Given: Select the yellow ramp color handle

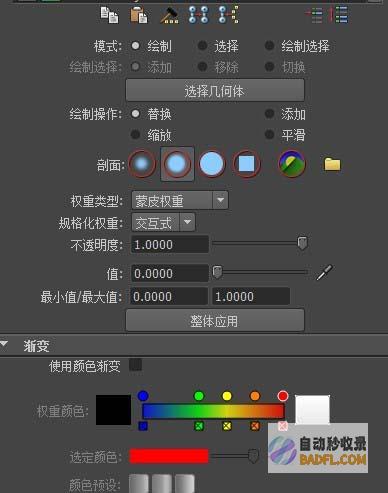Looking at the screenshot, I should coord(227,396).
